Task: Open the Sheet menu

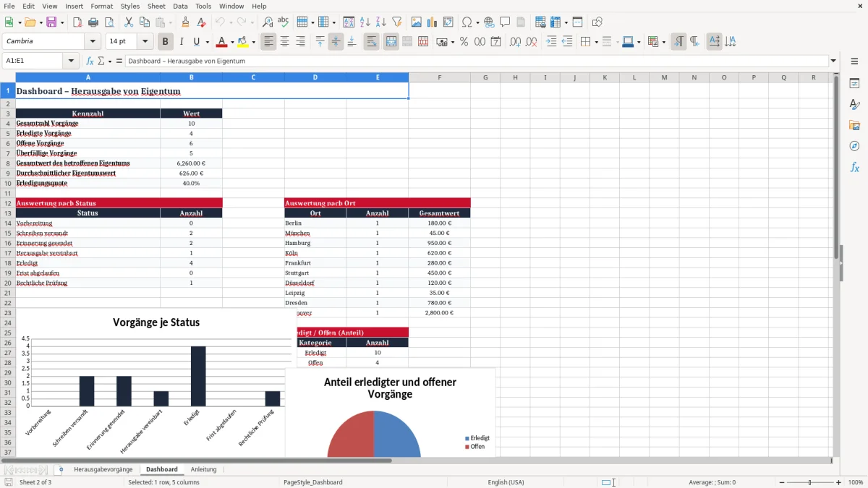Action: (x=156, y=6)
